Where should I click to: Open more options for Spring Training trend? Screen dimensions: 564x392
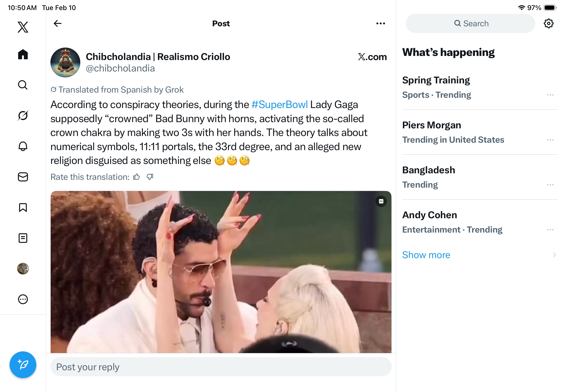coord(550,95)
